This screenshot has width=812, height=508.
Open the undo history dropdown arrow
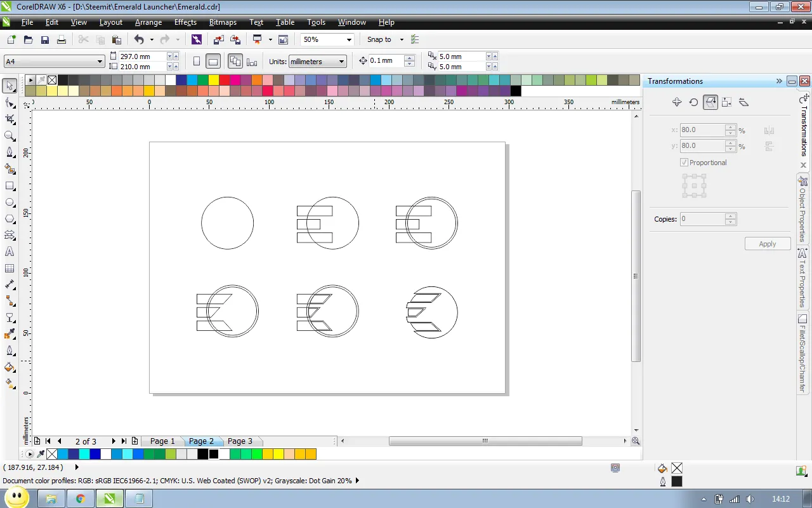pyautogui.click(x=152, y=39)
